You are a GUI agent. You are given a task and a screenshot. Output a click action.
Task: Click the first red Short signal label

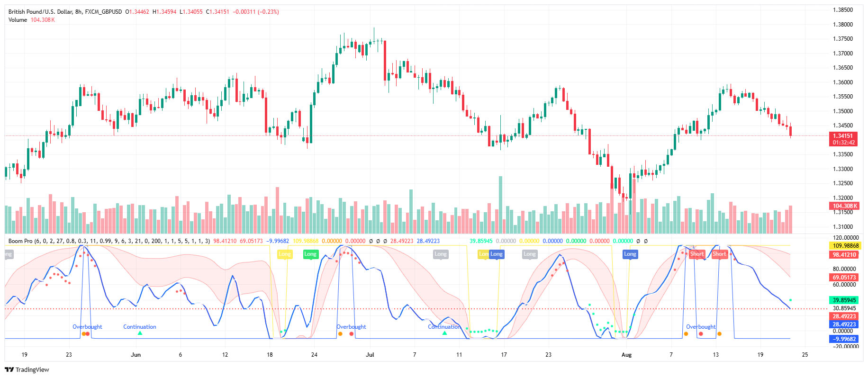(x=696, y=254)
